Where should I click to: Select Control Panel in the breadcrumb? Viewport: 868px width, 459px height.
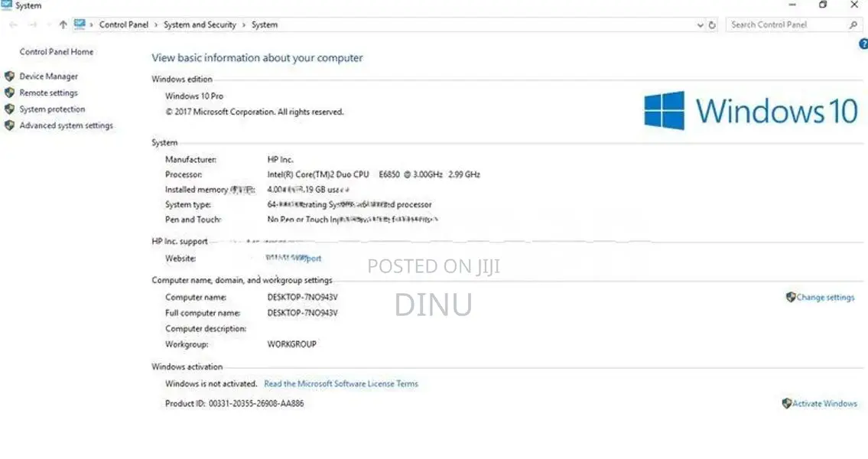124,25
